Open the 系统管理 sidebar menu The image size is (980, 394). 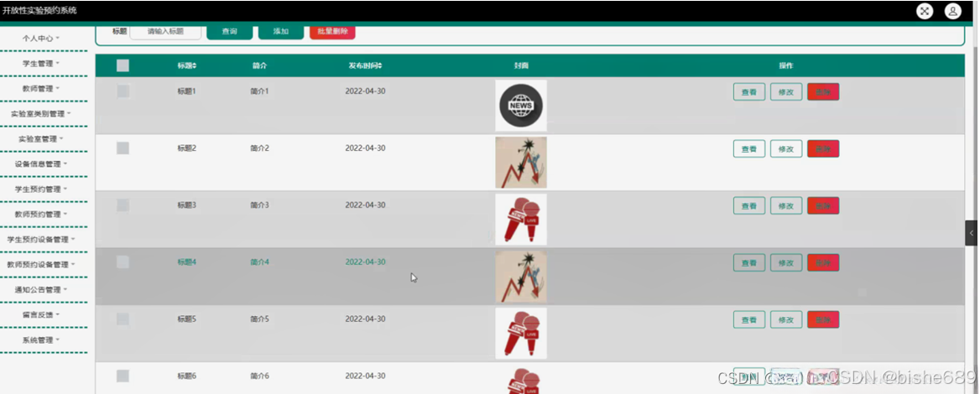(41, 340)
